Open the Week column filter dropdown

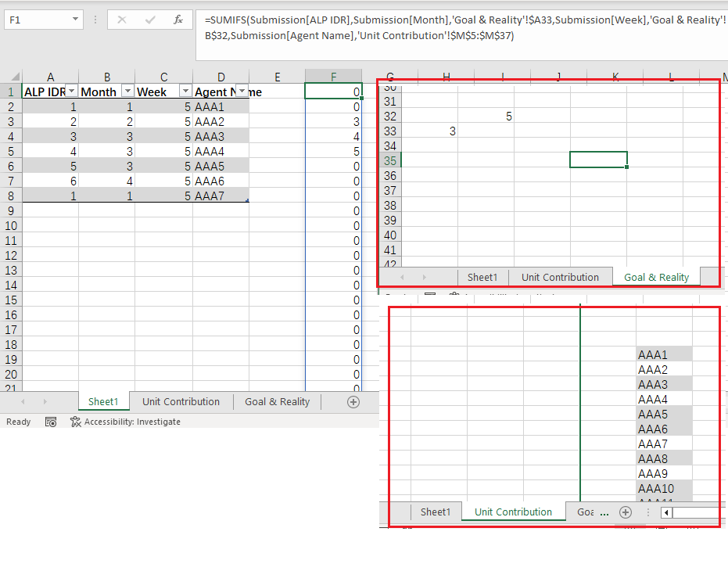coord(185,91)
